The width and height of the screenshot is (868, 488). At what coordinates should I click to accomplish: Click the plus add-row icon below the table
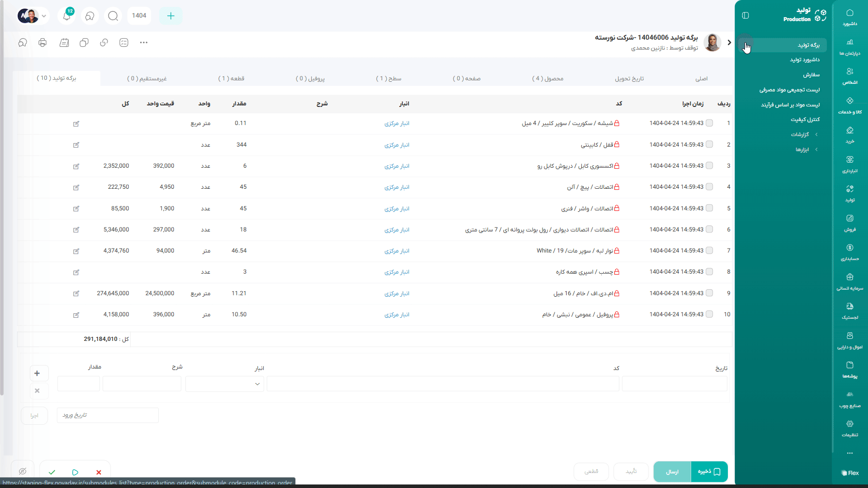tap(37, 373)
